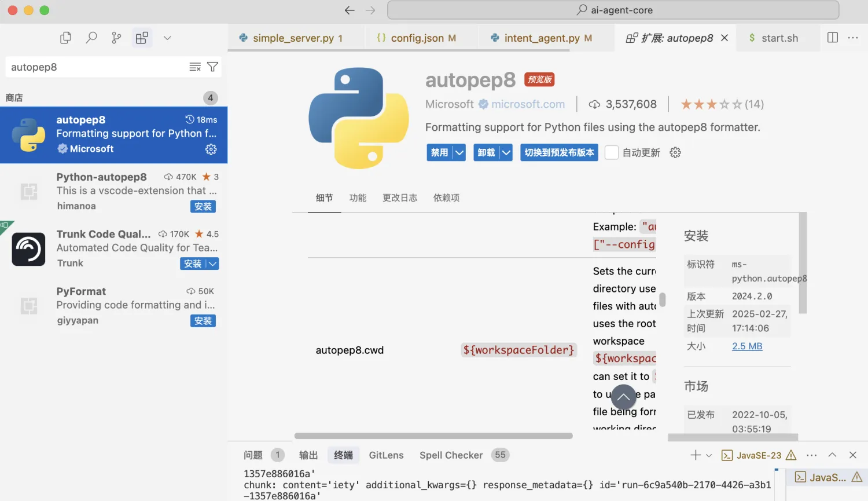868x501 pixels.
Task: Install the Trunk Code Quality extension
Action: pyautogui.click(x=193, y=264)
